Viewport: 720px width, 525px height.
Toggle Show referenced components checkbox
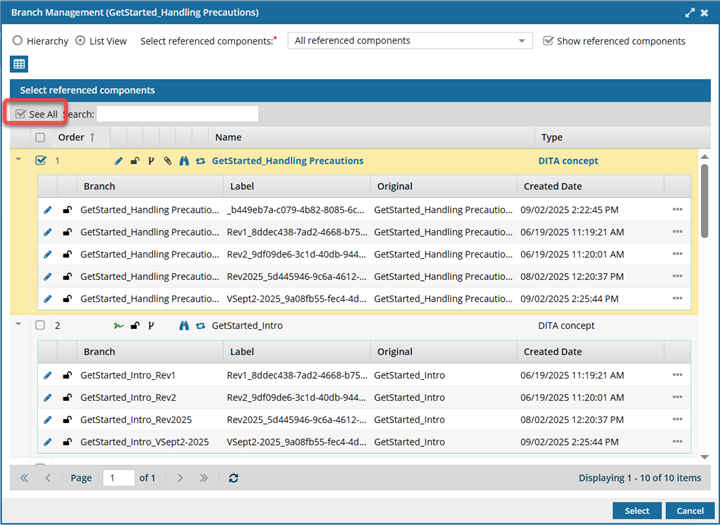[548, 41]
